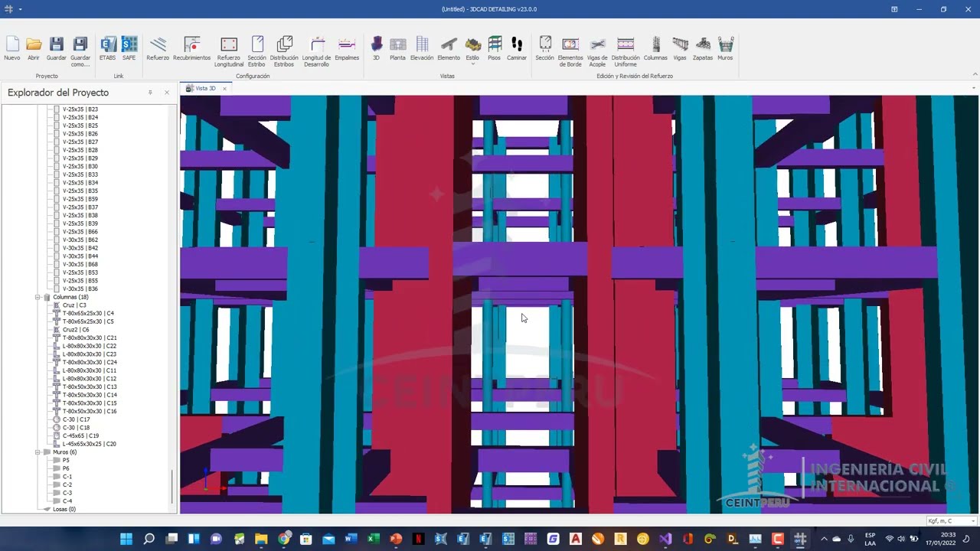
Task: Open Netflix from the taskbar
Action: click(418, 539)
